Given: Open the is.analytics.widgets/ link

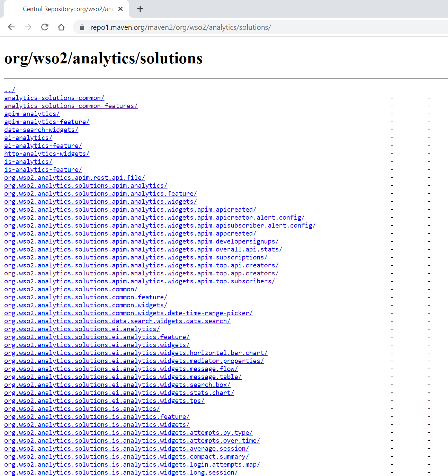Looking at the screenshot, I should click(97, 425).
